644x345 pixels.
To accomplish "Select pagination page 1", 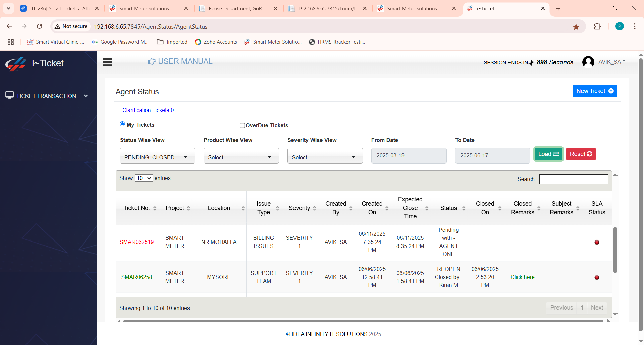I will point(582,308).
